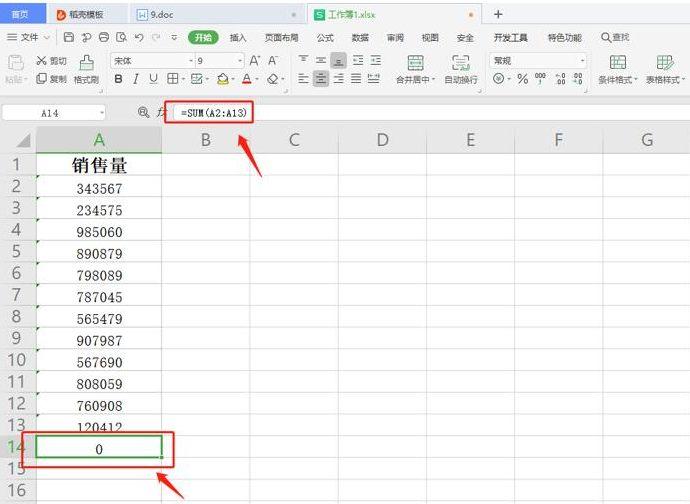Screen dimensions: 690x504
Task: Toggle Center horizontal alignment
Action: point(321,79)
